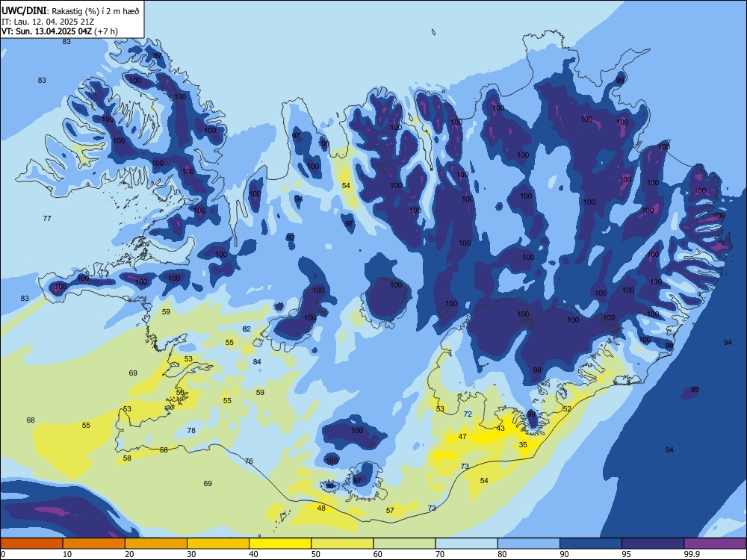Choose the medium blue 80–90 legend swatch
747x560 pixels.
coord(529,544)
